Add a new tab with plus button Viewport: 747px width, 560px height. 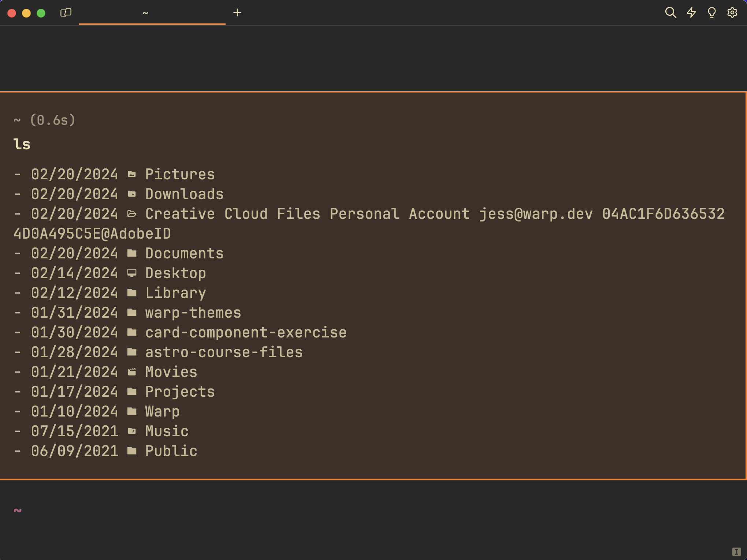click(x=237, y=13)
